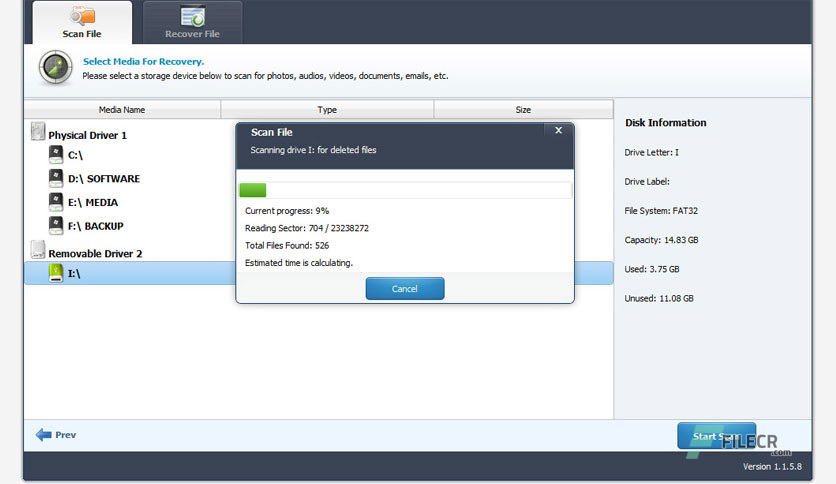Click the Scan File tab icon
The width and height of the screenshot is (836, 484).
coord(83,16)
